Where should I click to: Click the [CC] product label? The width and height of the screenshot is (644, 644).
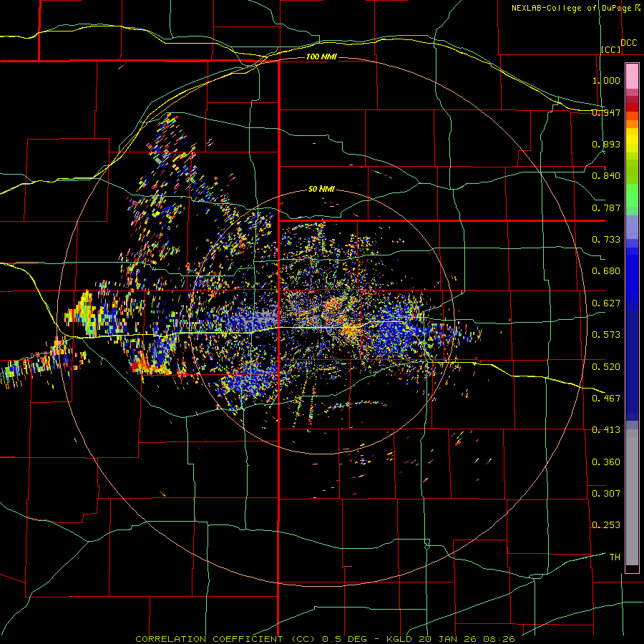610,49
